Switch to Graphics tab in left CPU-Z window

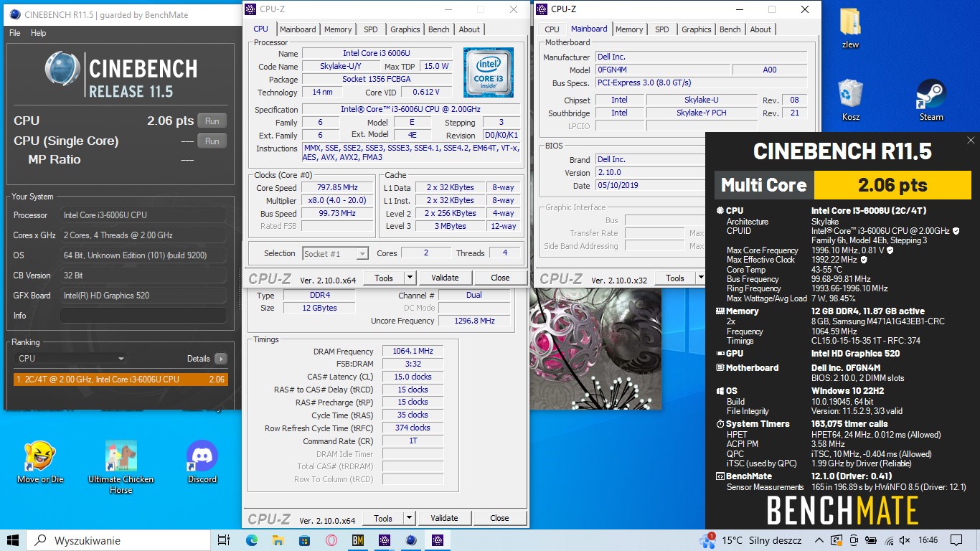click(x=405, y=29)
